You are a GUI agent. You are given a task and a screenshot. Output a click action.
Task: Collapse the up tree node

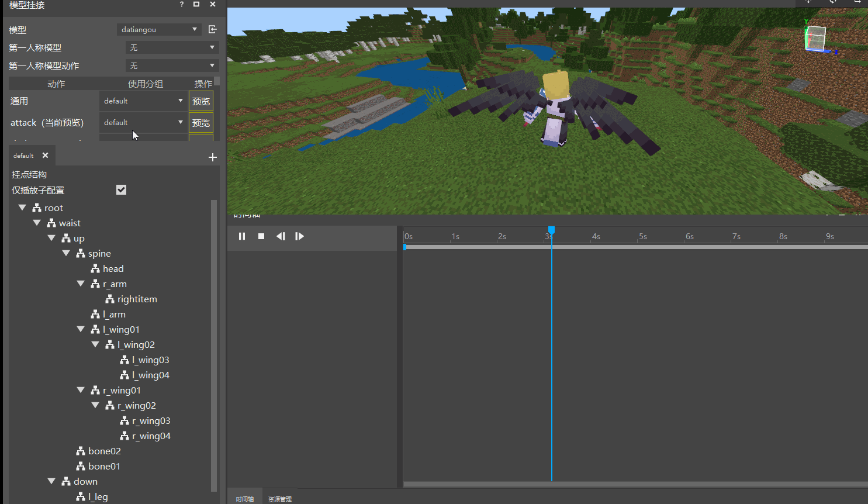point(51,238)
